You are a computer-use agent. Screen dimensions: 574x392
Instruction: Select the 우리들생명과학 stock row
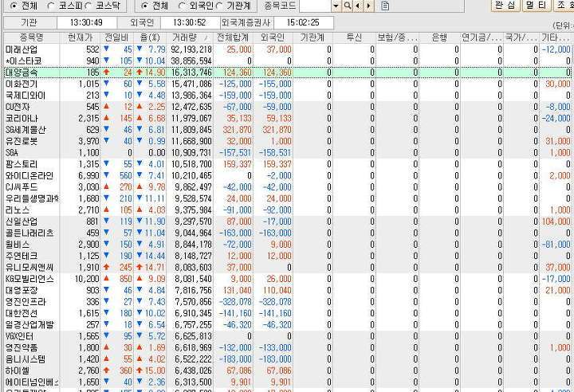point(287,198)
